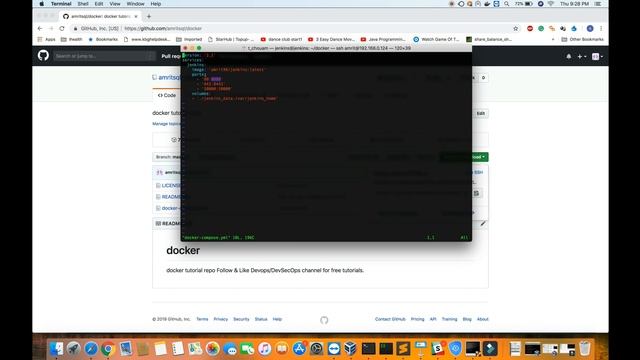
Task: Open the Security footer link
Action: [x=241, y=319]
